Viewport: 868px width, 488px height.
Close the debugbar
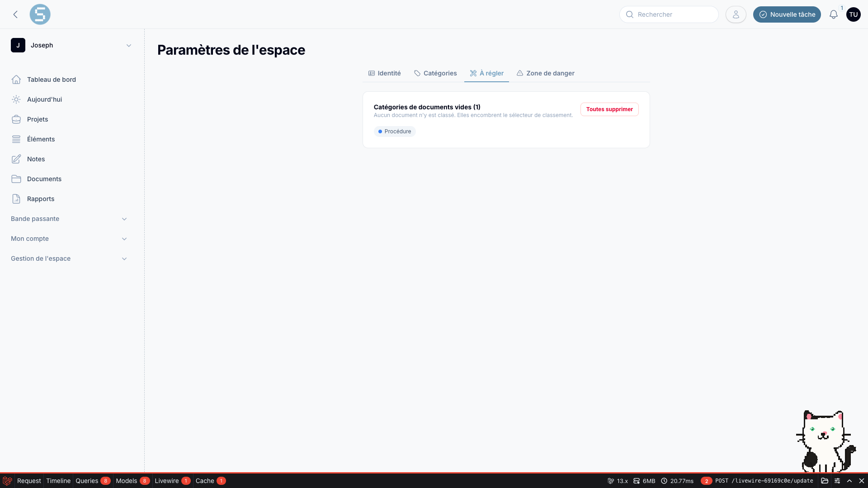tap(862, 481)
